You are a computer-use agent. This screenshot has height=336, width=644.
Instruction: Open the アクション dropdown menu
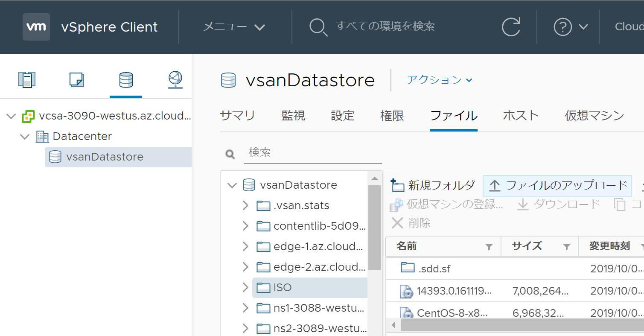pos(440,80)
